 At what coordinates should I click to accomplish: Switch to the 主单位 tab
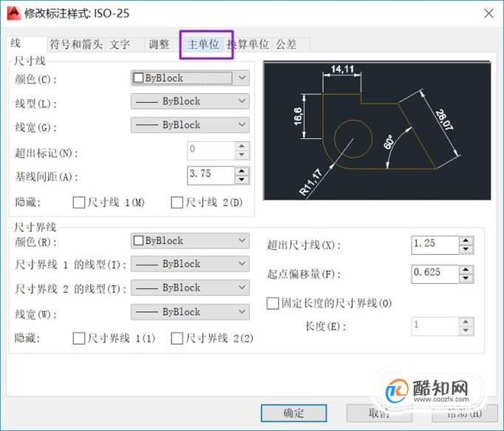point(204,44)
